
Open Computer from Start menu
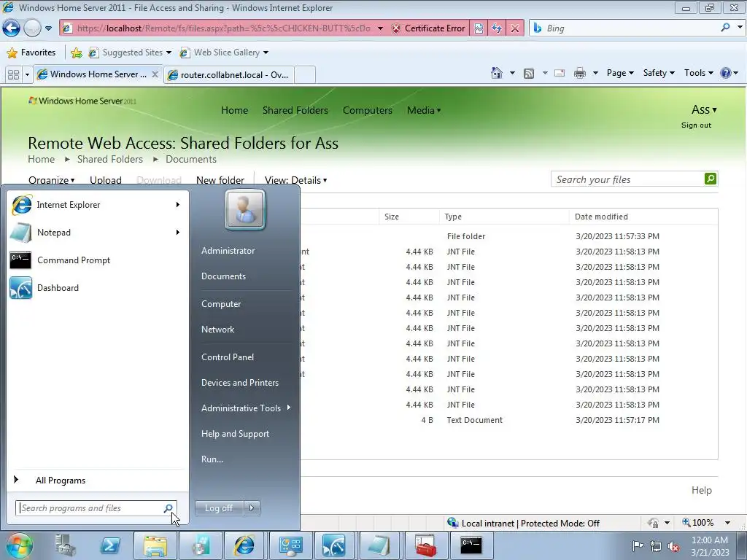(x=221, y=304)
